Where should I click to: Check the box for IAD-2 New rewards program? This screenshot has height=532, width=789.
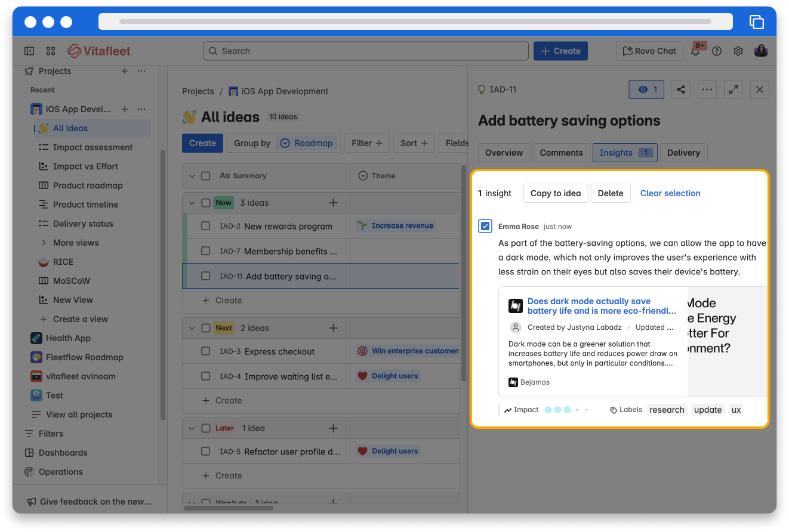pyautogui.click(x=206, y=226)
